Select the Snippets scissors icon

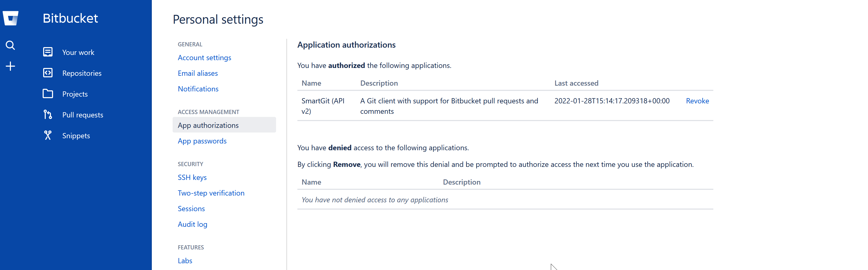pos(48,135)
